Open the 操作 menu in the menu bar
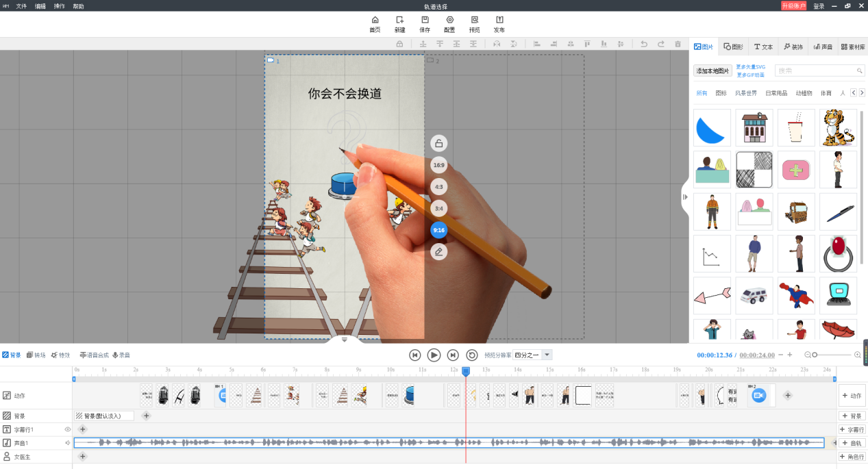The image size is (868, 469). tap(58, 5)
